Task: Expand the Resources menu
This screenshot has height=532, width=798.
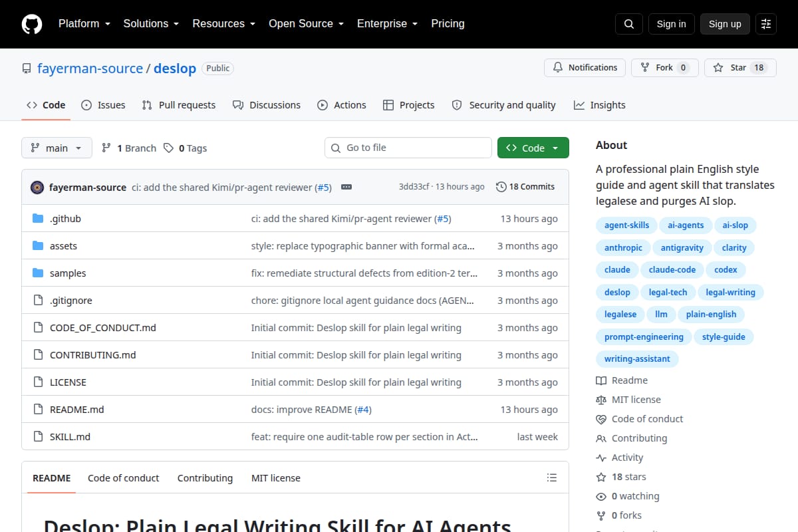Action: point(224,23)
